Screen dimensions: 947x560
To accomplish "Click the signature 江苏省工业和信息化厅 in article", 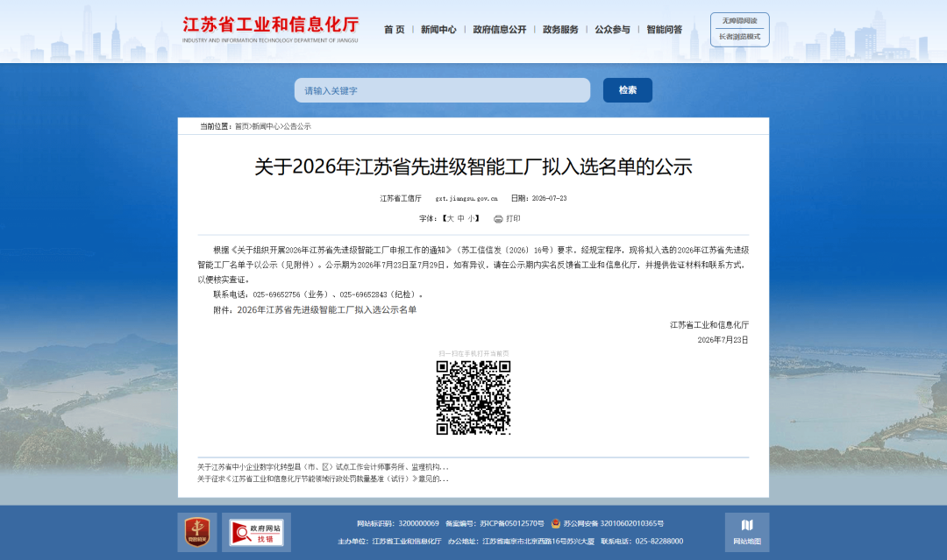I will [x=709, y=325].
